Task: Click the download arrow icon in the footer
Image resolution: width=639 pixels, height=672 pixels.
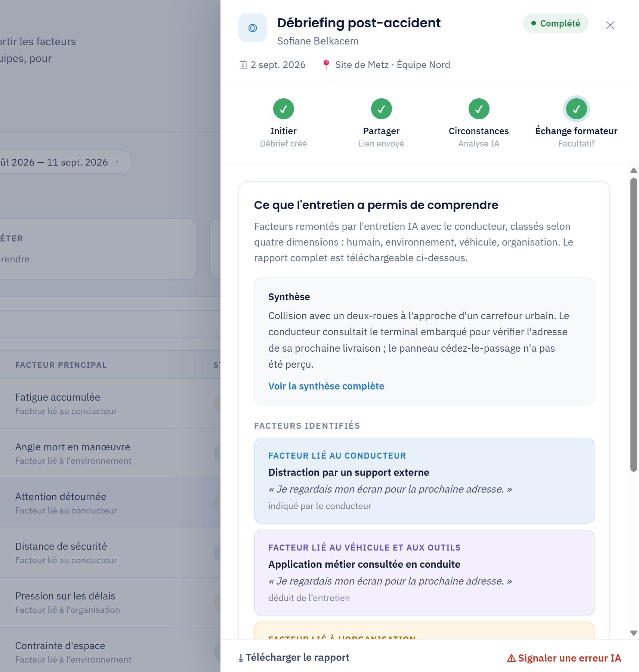Action: 241,658
